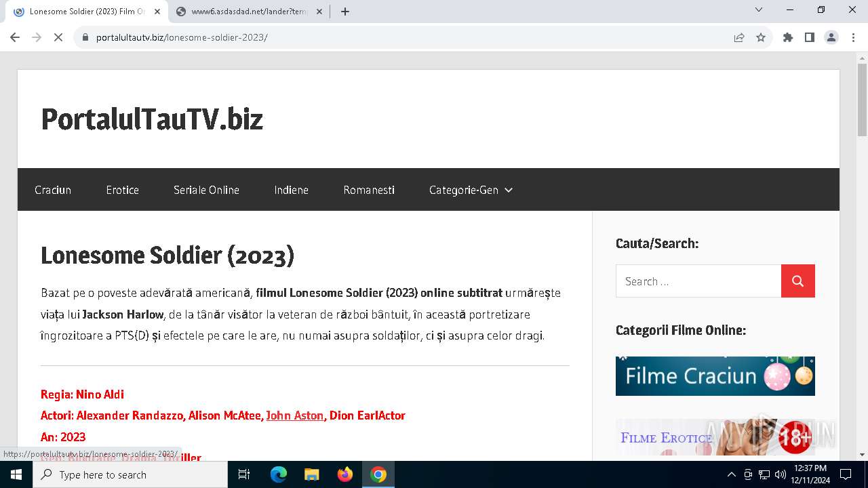Open the Filme Craciun banner
The width and height of the screenshot is (868, 488).
point(715,376)
